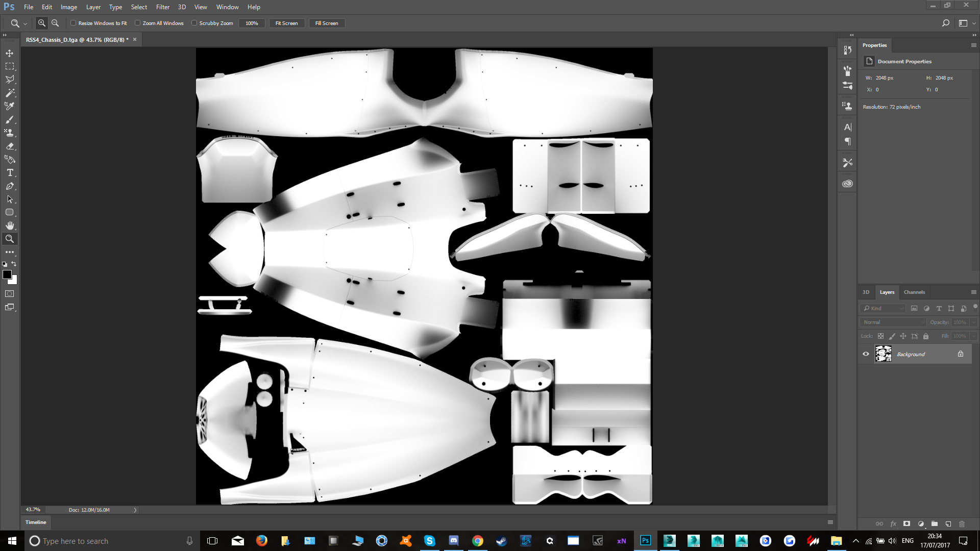This screenshot has width=980, height=551.
Task: Select the Move tool
Action: (10, 53)
